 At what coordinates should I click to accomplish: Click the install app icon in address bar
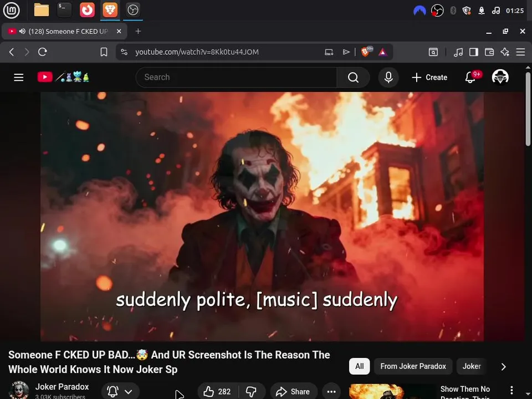[329, 52]
